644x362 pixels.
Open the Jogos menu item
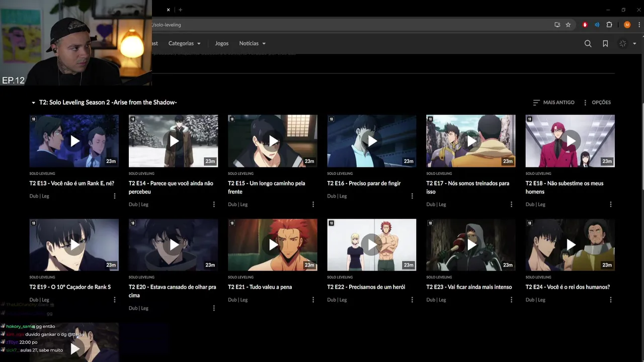click(x=222, y=44)
